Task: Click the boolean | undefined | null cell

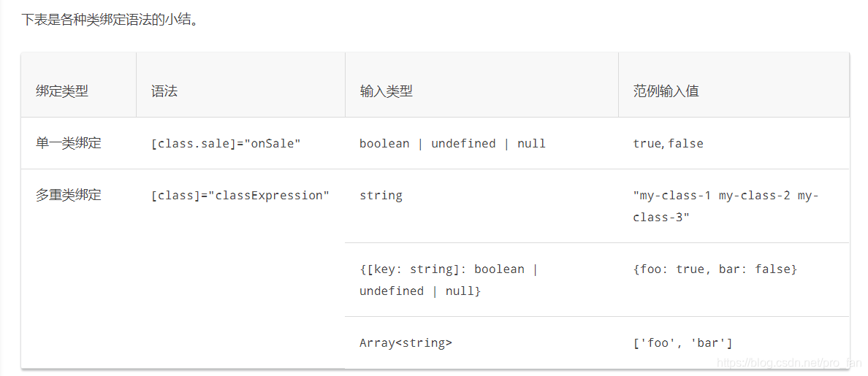Action: [x=452, y=144]
